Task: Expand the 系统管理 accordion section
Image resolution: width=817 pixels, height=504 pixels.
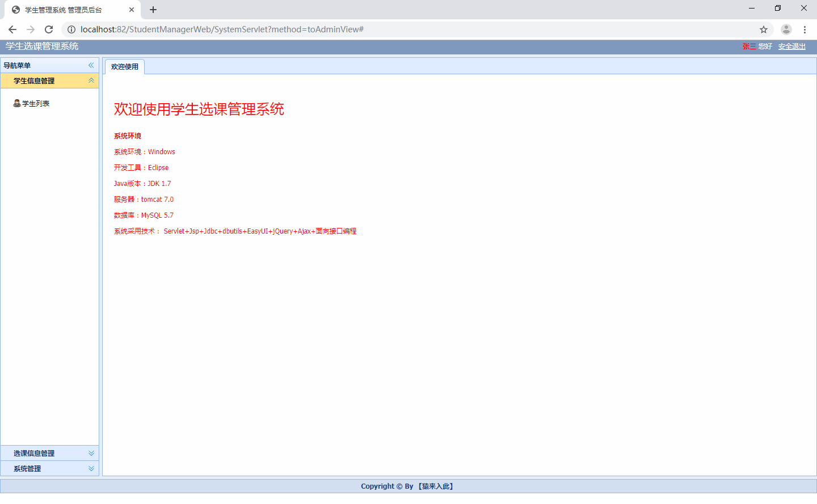Action: [x=91, y=468]
